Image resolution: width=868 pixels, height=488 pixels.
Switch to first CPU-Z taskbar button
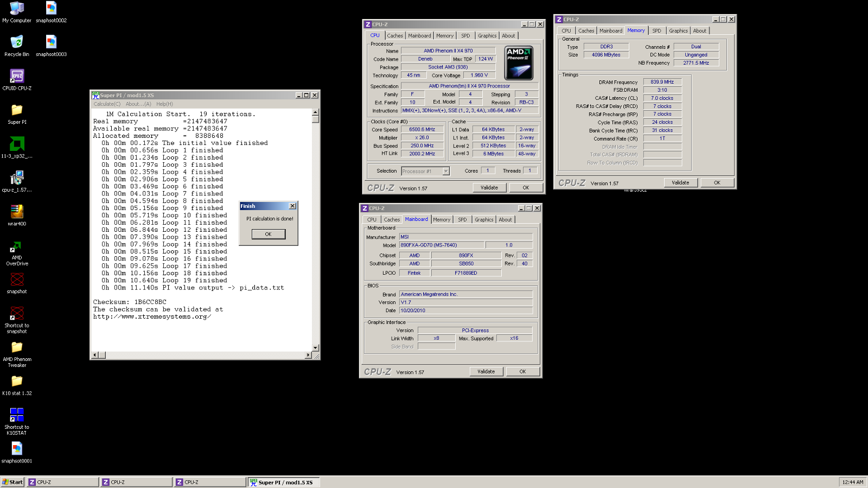[62, 482]
